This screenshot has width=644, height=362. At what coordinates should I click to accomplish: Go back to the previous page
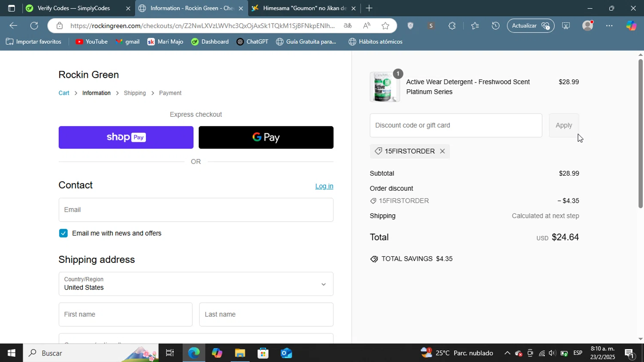pyautogui.click(x=13, y=26)
